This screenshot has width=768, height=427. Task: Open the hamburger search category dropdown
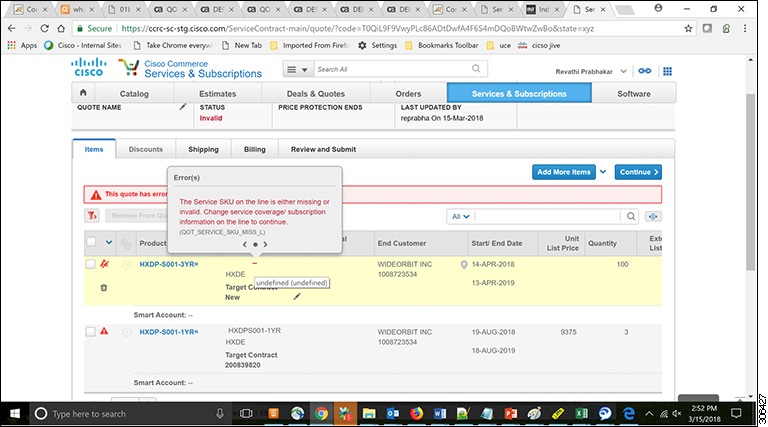click(x=297, y=70)
